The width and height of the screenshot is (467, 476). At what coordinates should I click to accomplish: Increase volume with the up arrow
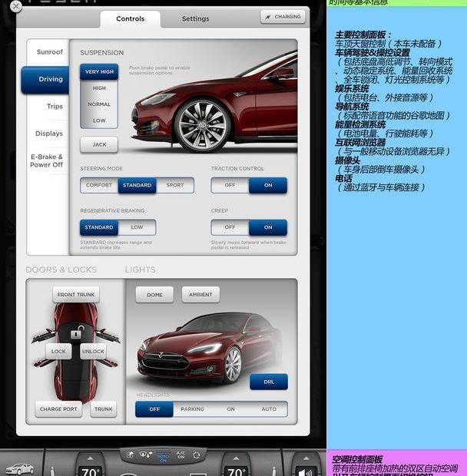(x=306, y=458)
